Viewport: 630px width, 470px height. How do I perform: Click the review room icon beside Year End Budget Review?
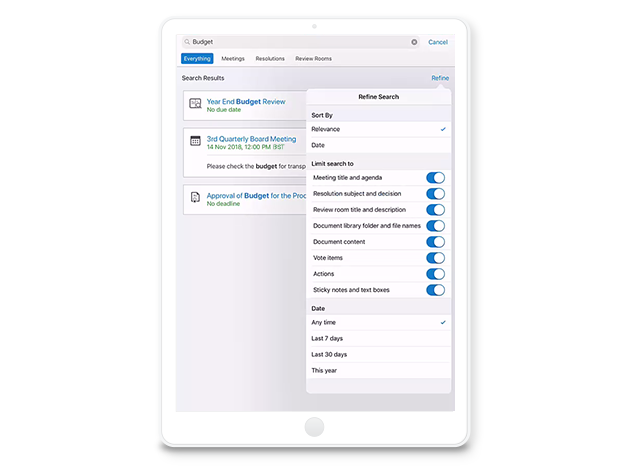[x=195, y=104]
